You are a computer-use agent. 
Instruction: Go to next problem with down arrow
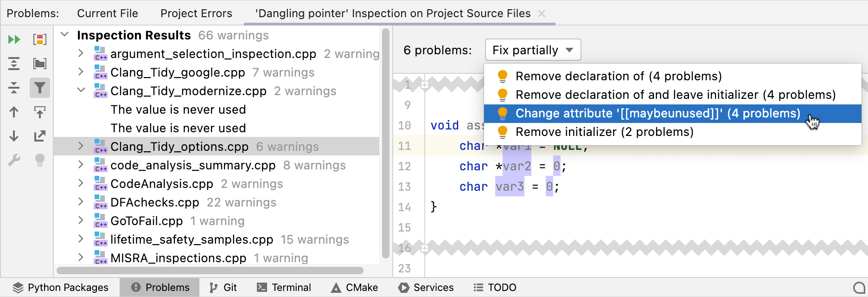tap(14, 136)
